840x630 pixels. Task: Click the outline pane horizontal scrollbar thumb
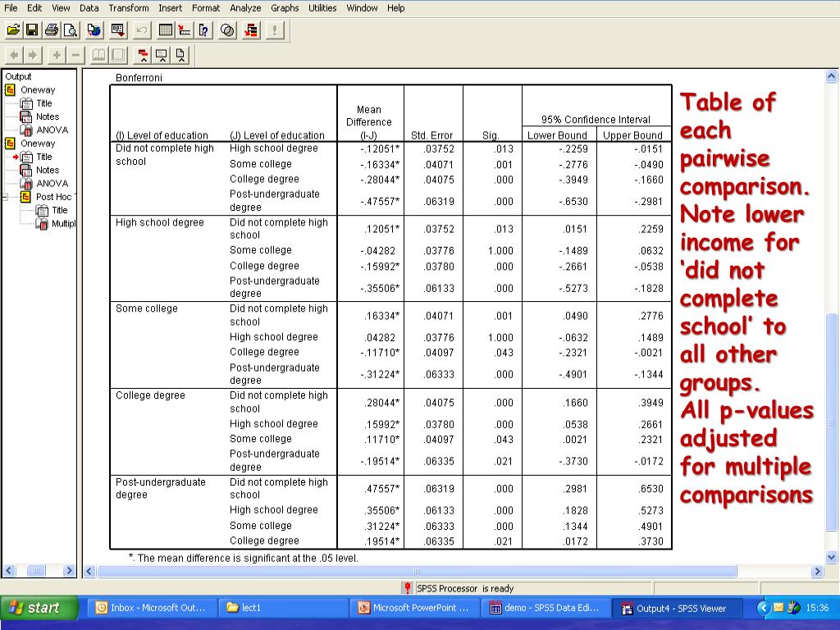pos(36,571)
